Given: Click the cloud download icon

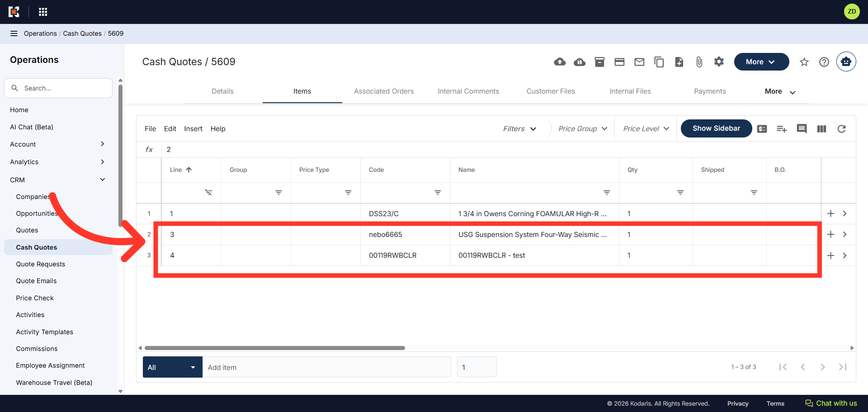Looking at the screenshot, I should 580,62.
